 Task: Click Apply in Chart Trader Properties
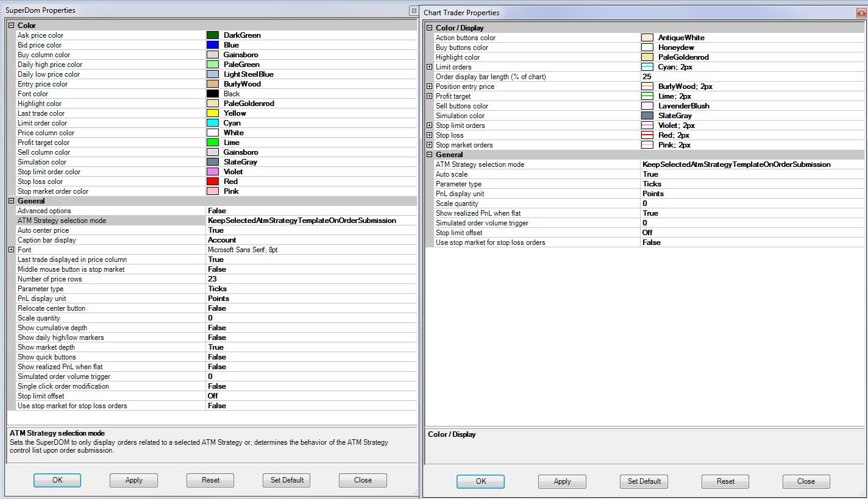click(x=562, y=481)
